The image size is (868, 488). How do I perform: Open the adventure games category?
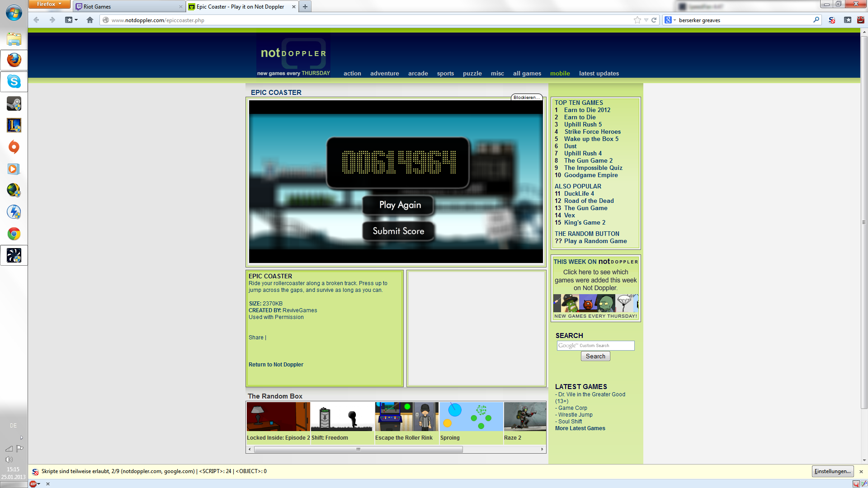click(x=385, y=73)
